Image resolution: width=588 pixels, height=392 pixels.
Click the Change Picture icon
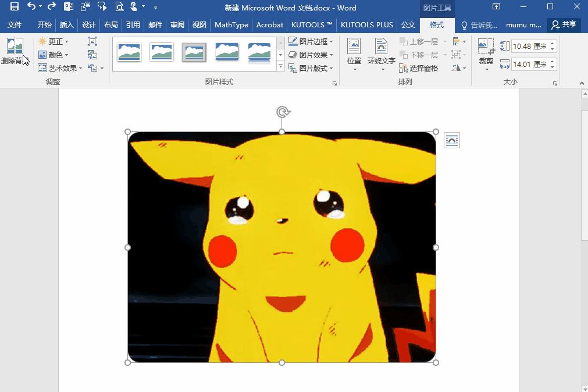click(x=92, y=55)
